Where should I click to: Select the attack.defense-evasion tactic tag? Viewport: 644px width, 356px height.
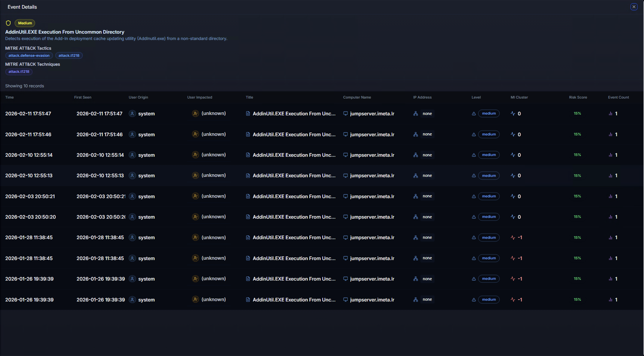[x=29, y=56]
